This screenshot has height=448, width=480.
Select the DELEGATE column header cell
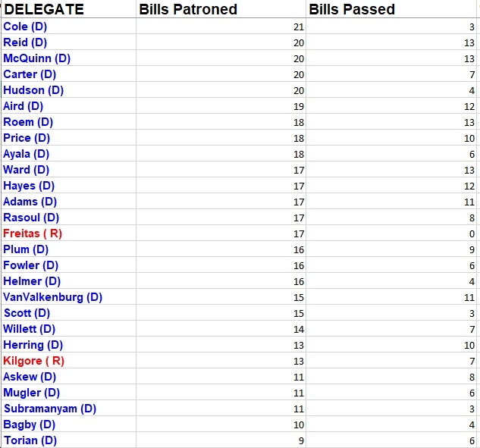(x=68, y=9)
